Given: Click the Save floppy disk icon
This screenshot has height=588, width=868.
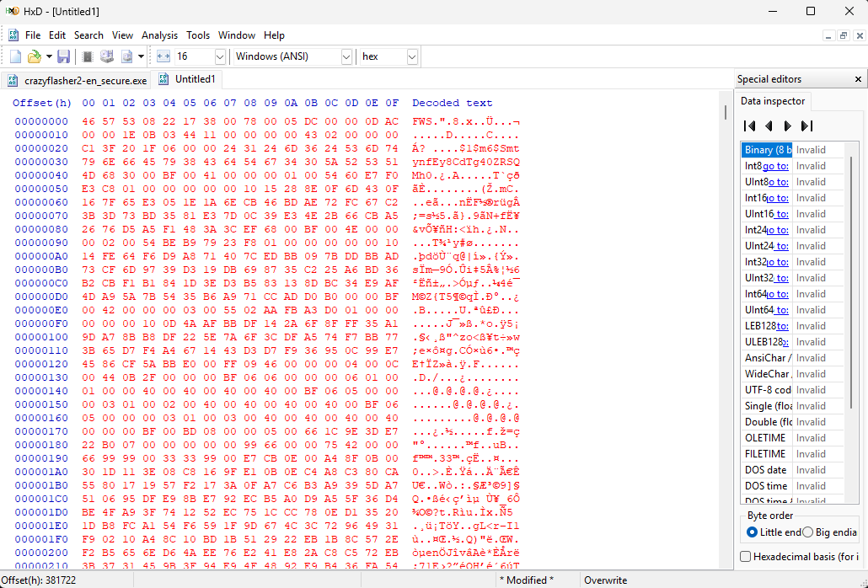Looking at the screenshot, I should tap(63, 56).
